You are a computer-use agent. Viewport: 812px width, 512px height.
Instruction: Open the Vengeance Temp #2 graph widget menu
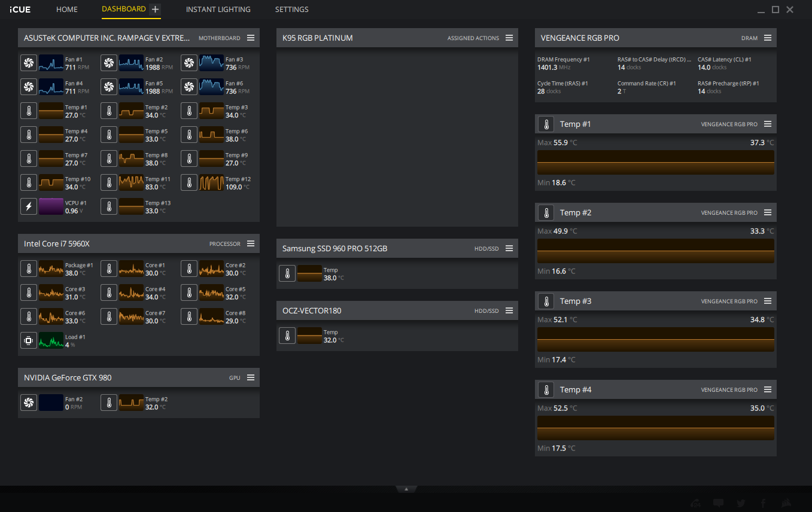click(x=768, y=212)
